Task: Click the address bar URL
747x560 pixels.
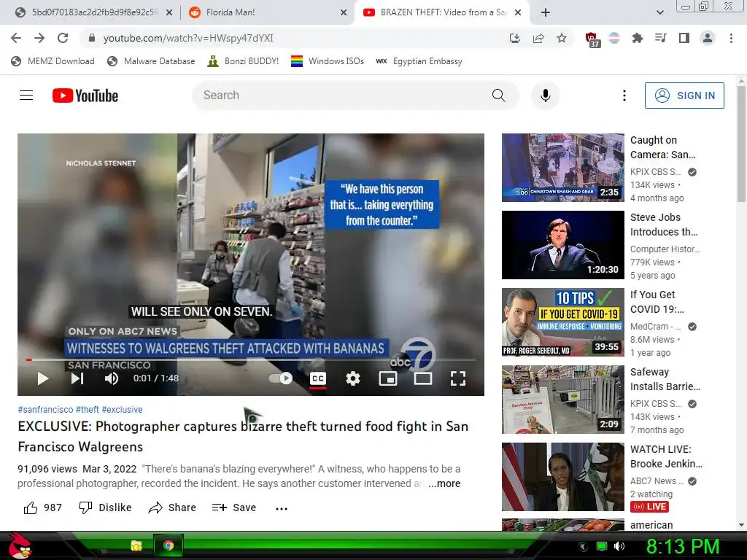Action: (188, 38)
